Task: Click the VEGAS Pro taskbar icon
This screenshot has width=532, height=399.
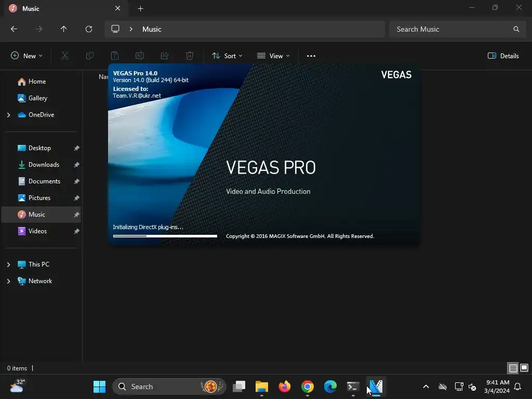Action: 376,387
